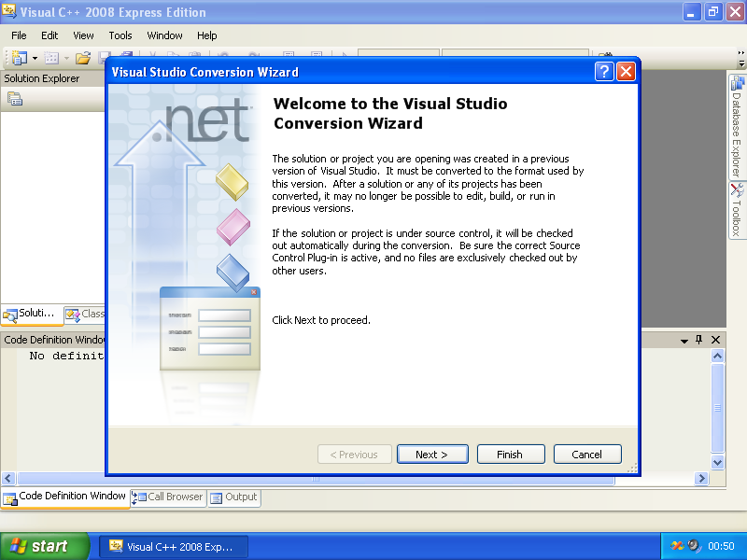The image size is (747, 560).
Task: Open the New Project dropdown arrow
Action: point(35,58)
